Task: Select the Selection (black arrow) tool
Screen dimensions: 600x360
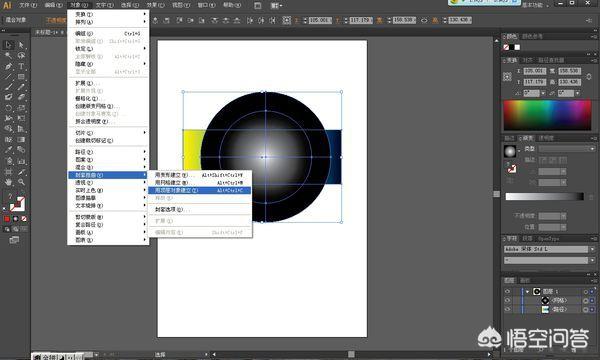Action: tap(8, 45)
